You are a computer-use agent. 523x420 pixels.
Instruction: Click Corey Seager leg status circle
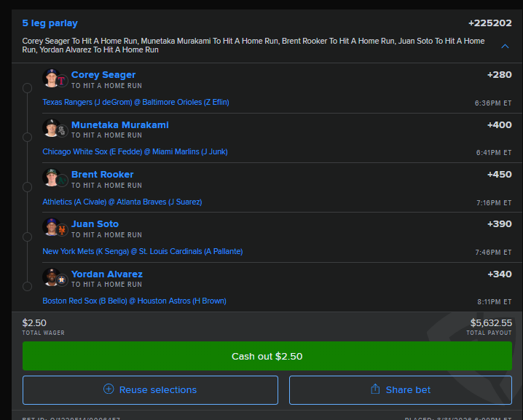click(27, 88)
